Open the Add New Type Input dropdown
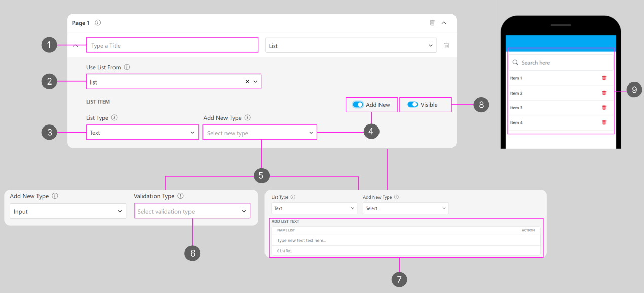Viewport: 644px width, 293px height. coord(67,212)
